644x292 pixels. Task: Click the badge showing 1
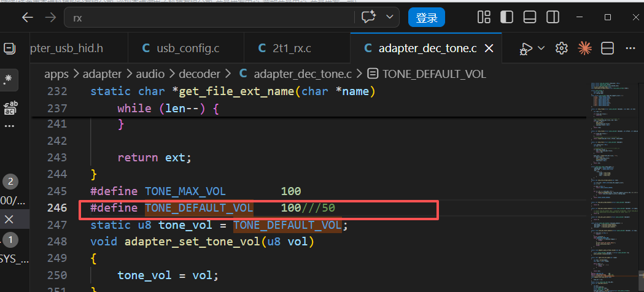pos(10,240)
